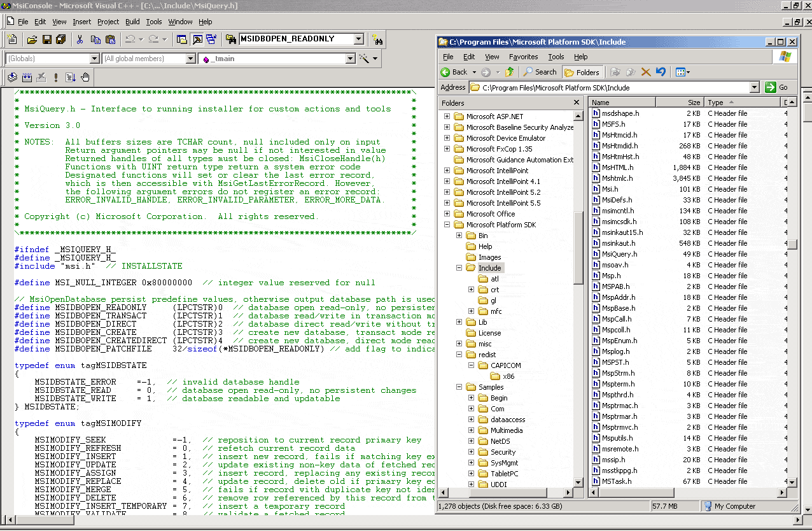Sort files by the Type column header
812x531 pixels.
pos(742,102)
